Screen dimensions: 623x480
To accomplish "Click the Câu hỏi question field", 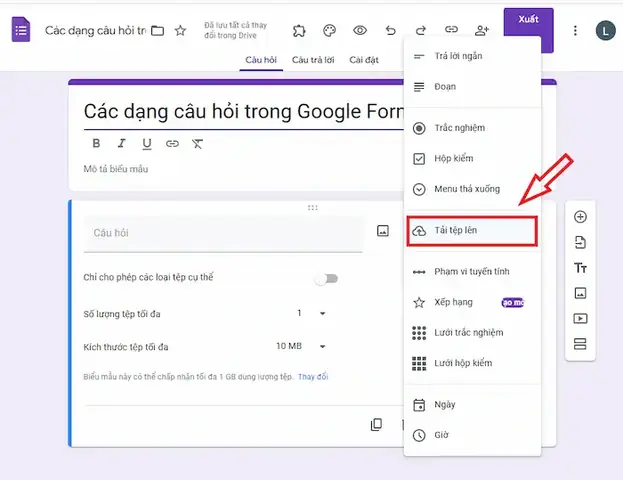I will pos(223,234).
